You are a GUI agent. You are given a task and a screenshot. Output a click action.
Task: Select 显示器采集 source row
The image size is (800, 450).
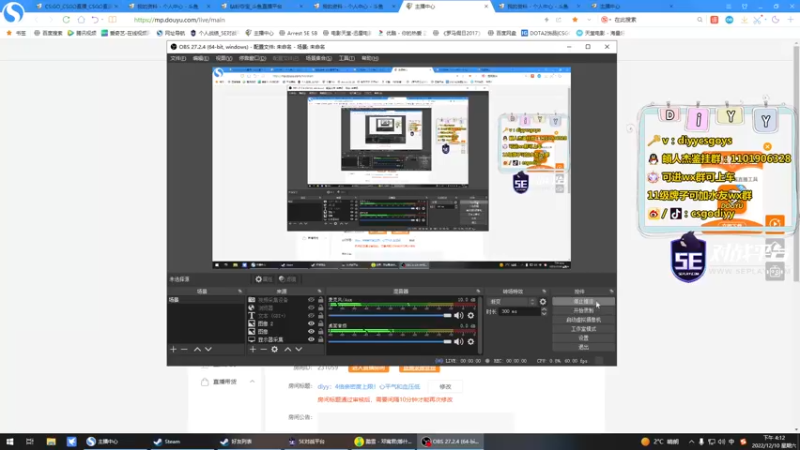click(x=286, y=339)
